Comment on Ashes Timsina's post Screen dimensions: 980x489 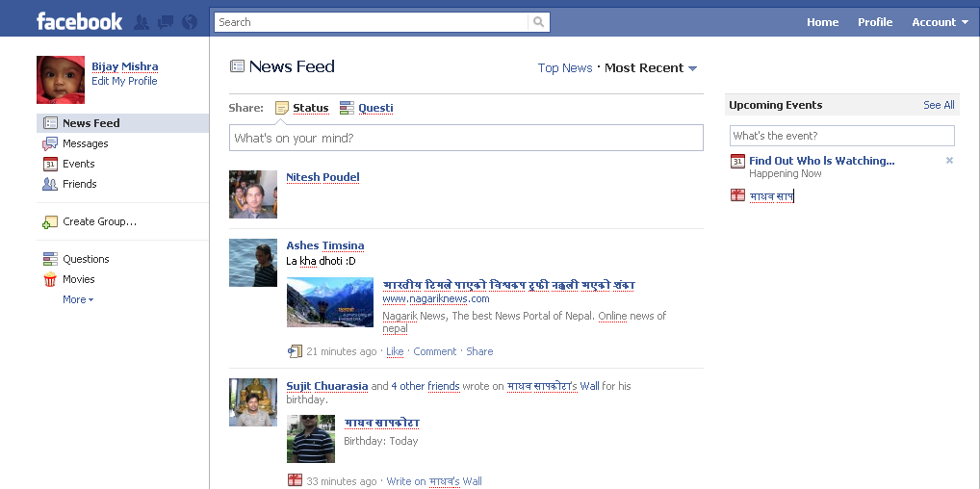pos(435,351)
